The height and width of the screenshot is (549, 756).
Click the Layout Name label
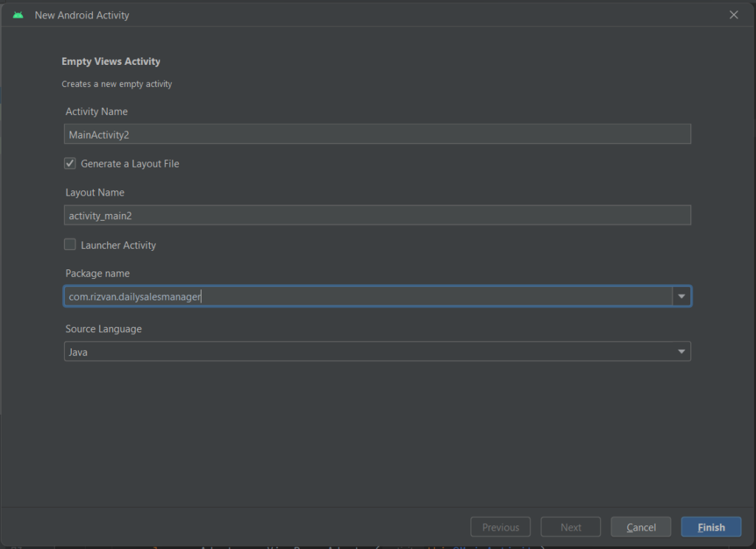click(x=95, y=193)
